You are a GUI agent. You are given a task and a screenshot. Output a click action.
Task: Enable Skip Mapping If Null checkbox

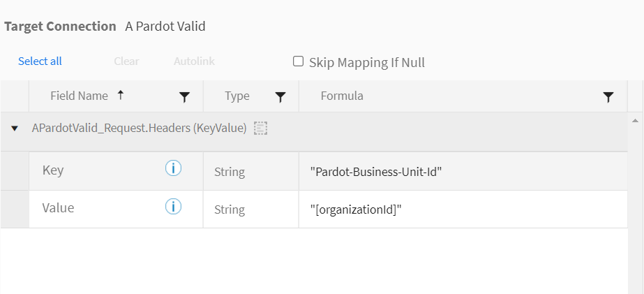[298, 61]
